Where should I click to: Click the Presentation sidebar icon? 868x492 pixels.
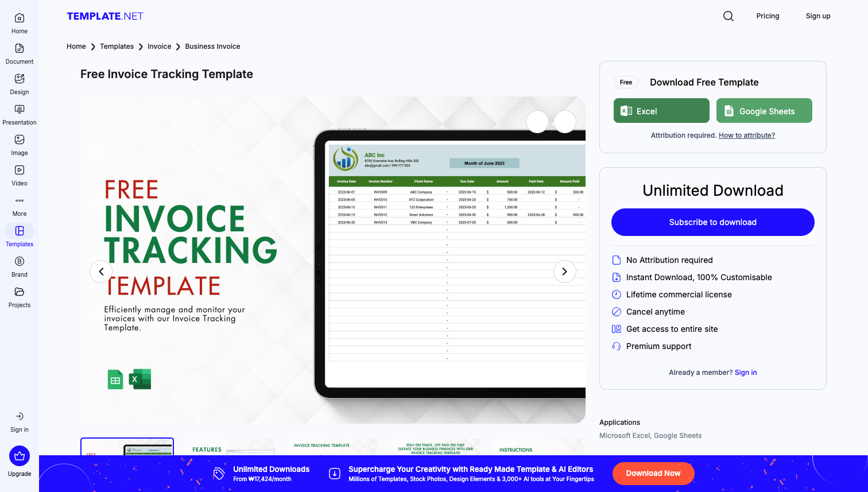[x=19, y=113]
